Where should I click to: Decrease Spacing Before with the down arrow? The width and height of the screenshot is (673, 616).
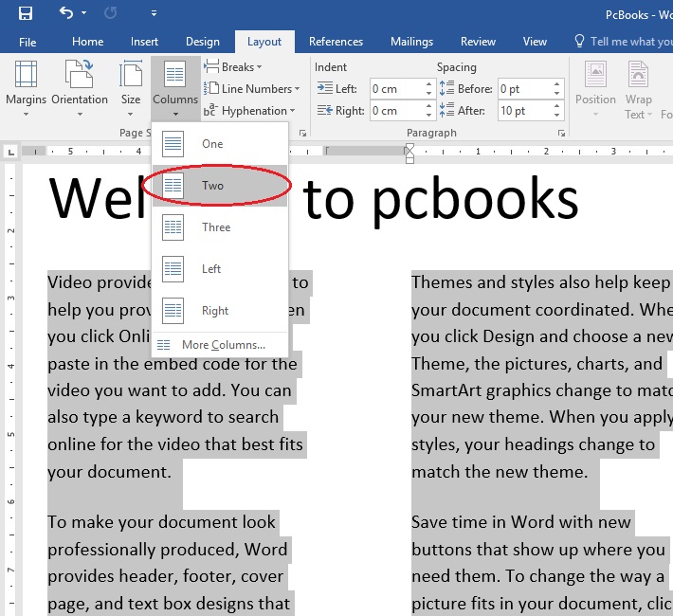pyautogui.click(x=556, y=94)
